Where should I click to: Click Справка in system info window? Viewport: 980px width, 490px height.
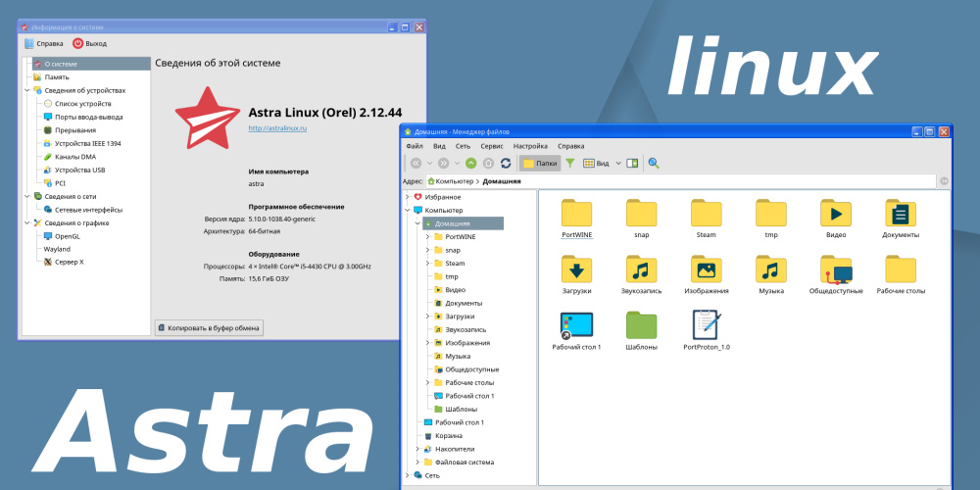pos(44,44)
